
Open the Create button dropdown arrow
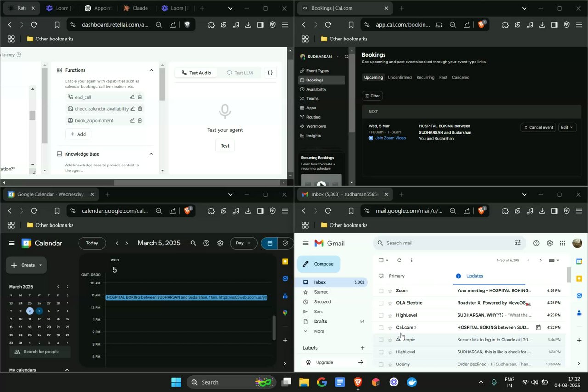40,265
